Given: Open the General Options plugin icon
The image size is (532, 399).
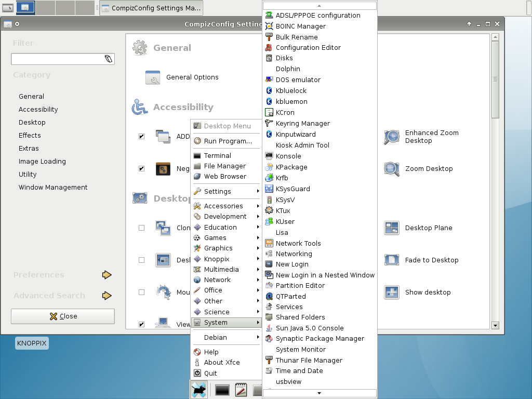Looking at the screenshot, I should point(153,77).
